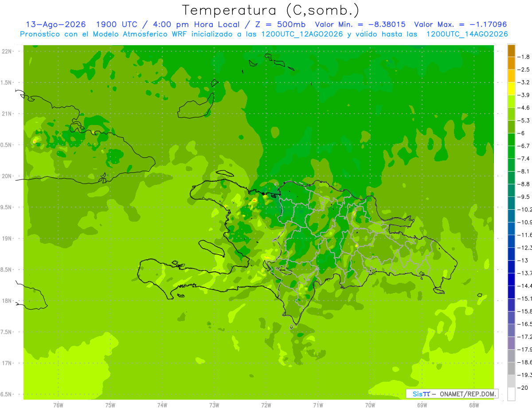Screen dimensions: 532x411
Task: Select the "Z = 500mb" level text
Action: [x=280, y=24]
